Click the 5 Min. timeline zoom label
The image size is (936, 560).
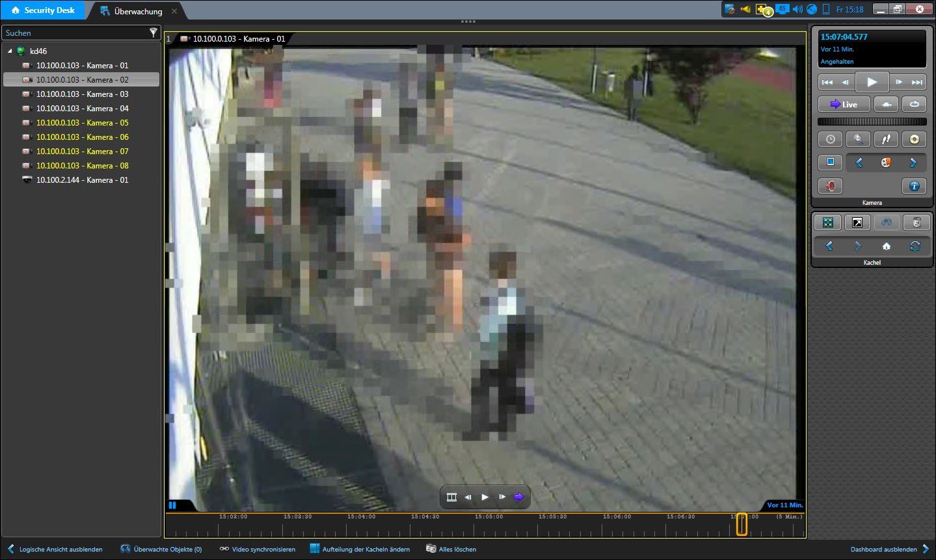coord(790,516)
